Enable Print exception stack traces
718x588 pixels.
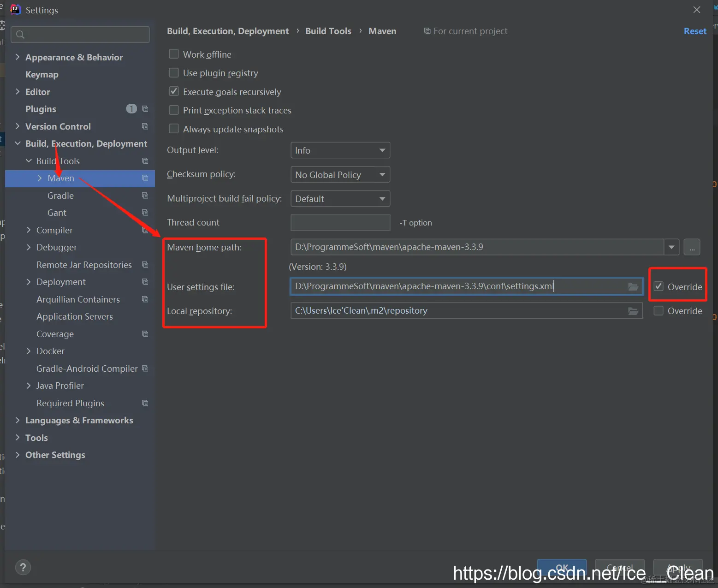[x=174, y=110]
